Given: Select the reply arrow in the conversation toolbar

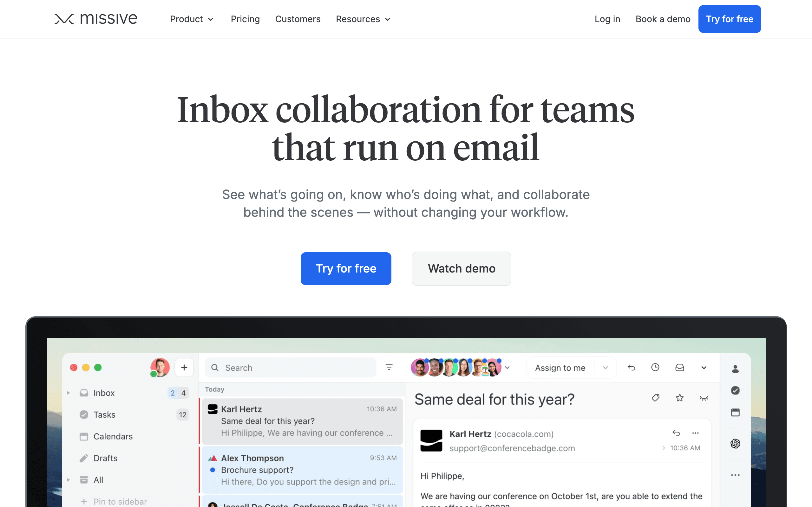Looking at the screenshot, I should pos(632,367).
